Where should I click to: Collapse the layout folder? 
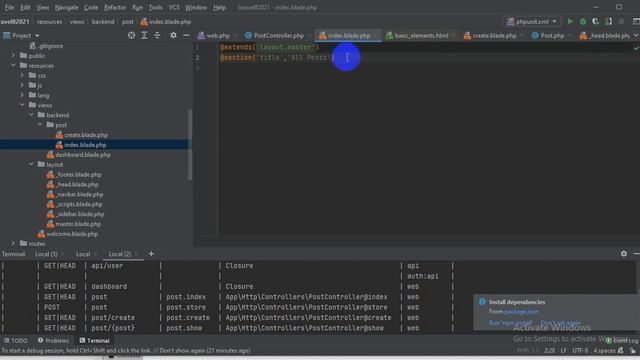(x=31, y=164)
